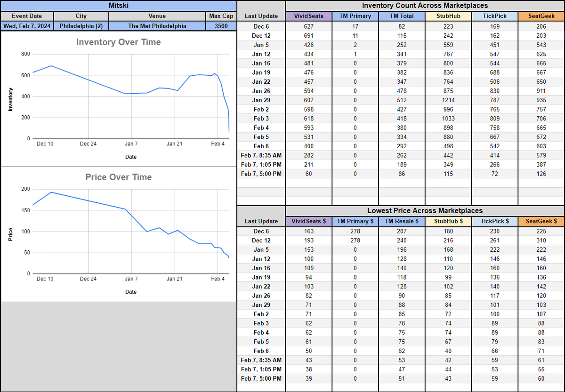Click Feb 7, 8:35 AM label in price table

tap(261, 360)
